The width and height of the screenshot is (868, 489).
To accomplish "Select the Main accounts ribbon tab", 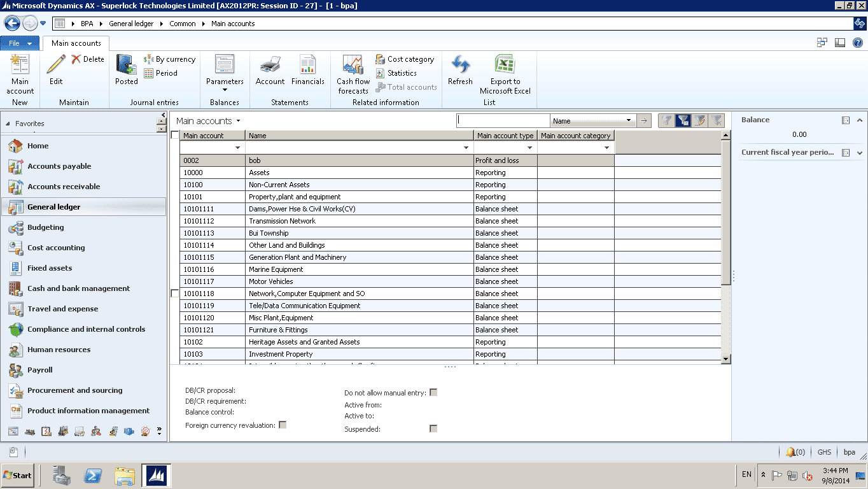I will pos(76,43).
